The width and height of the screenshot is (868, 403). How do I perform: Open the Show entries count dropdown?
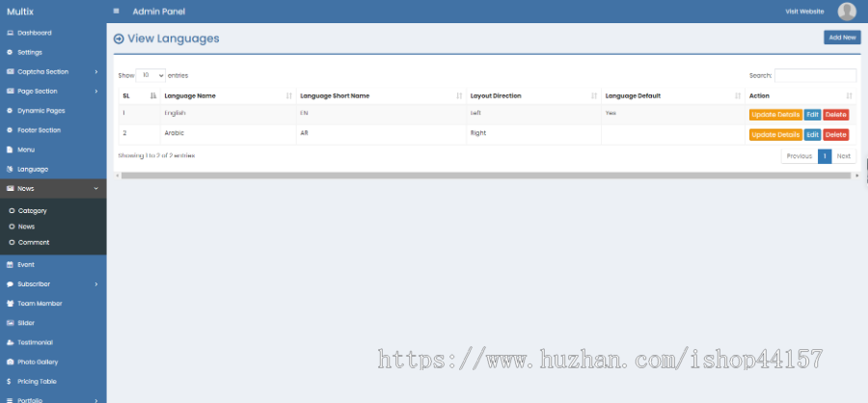(x=150, y=75)
